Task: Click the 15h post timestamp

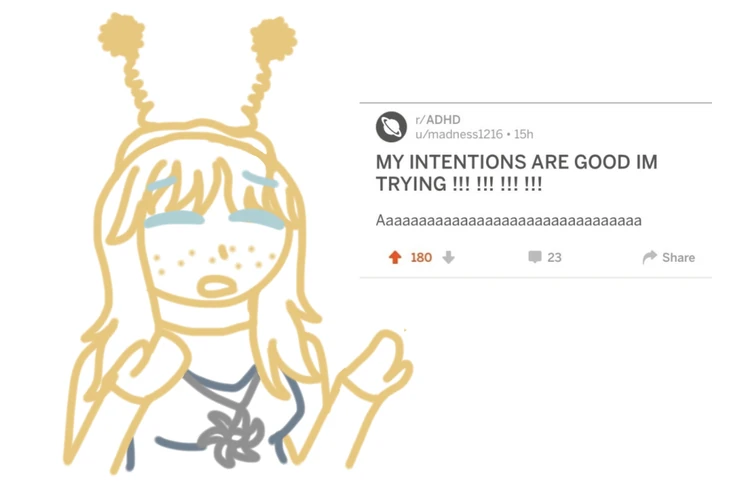Action: pos(523,134)
